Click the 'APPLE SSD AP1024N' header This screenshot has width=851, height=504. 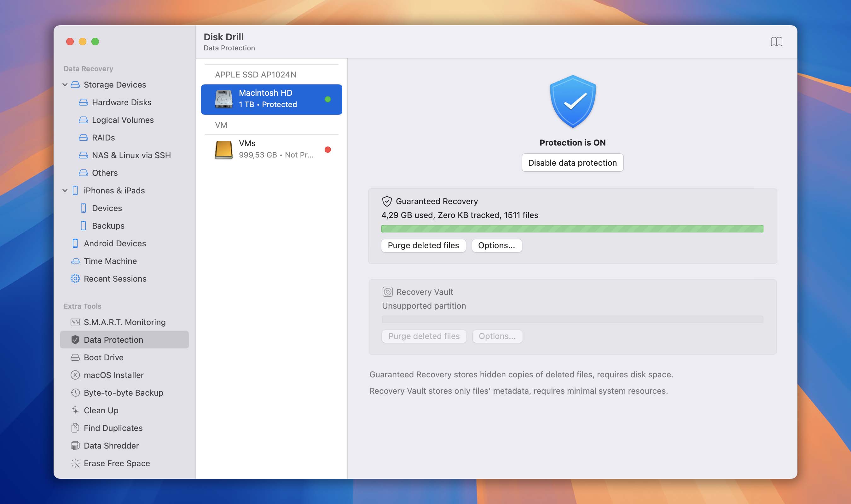tap(256, 75)
